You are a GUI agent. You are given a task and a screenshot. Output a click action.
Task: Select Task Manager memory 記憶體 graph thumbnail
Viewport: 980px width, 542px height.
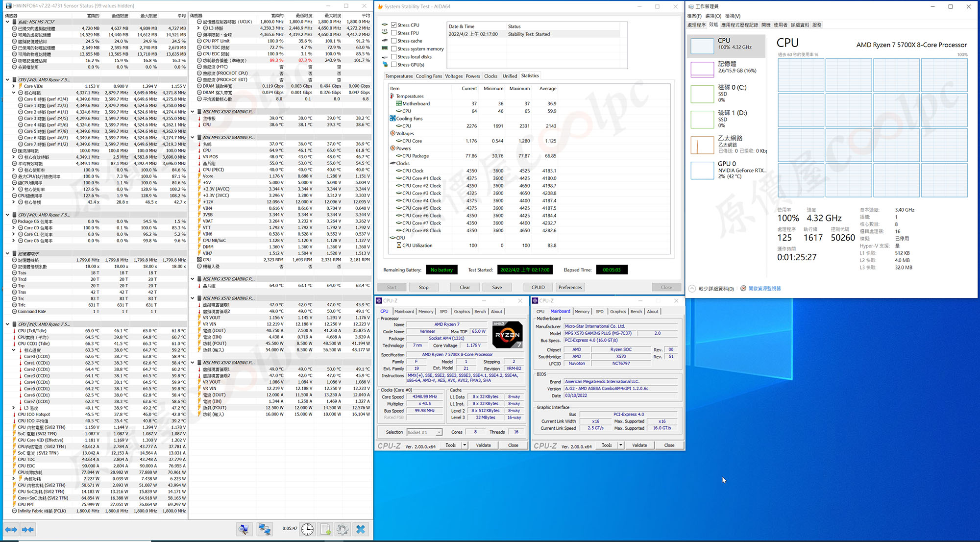pyautogui.click(x=702, y=69)
